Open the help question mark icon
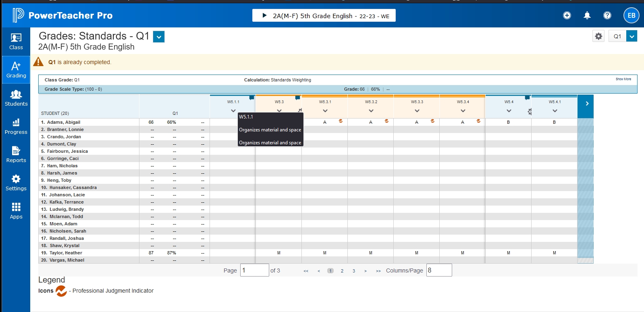This screenshot has width=644, height=312. (607, 15)
